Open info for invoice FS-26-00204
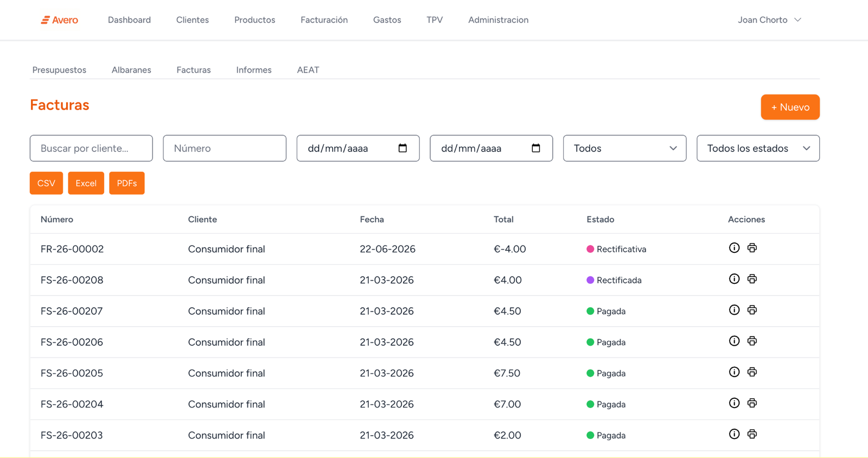 pos(734,403)
